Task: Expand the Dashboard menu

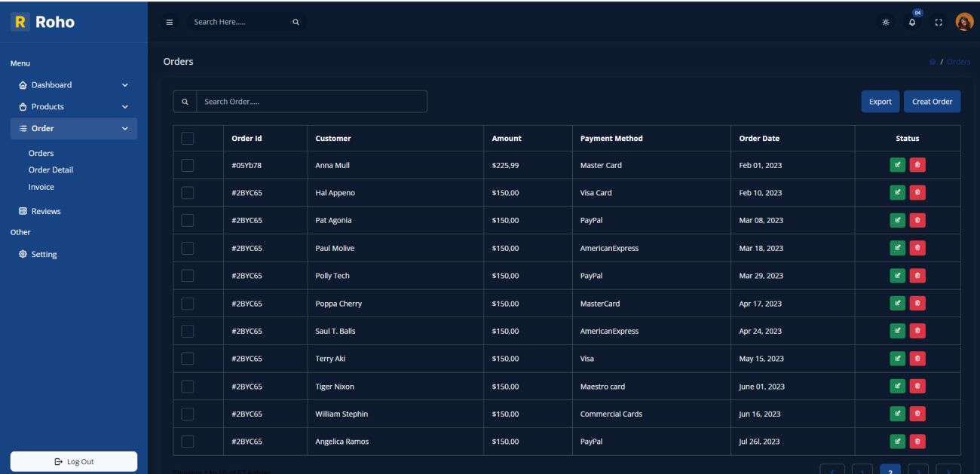Action: [73, 84]
